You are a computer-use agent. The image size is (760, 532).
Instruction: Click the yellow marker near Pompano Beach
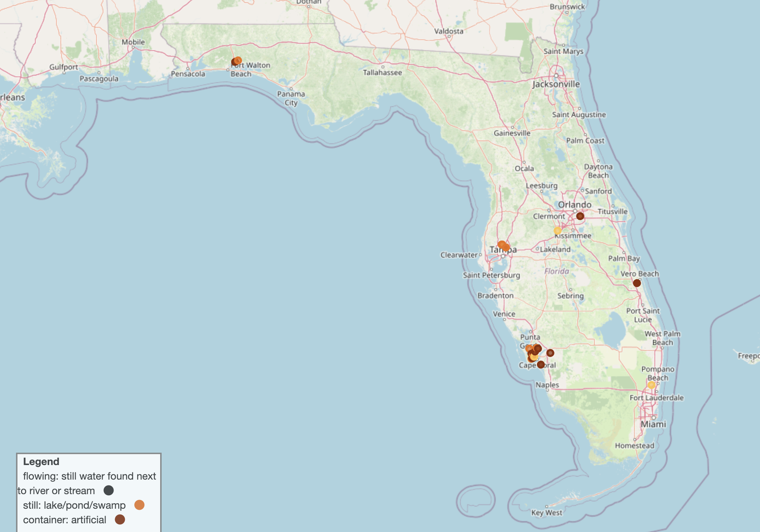point(651,385)
